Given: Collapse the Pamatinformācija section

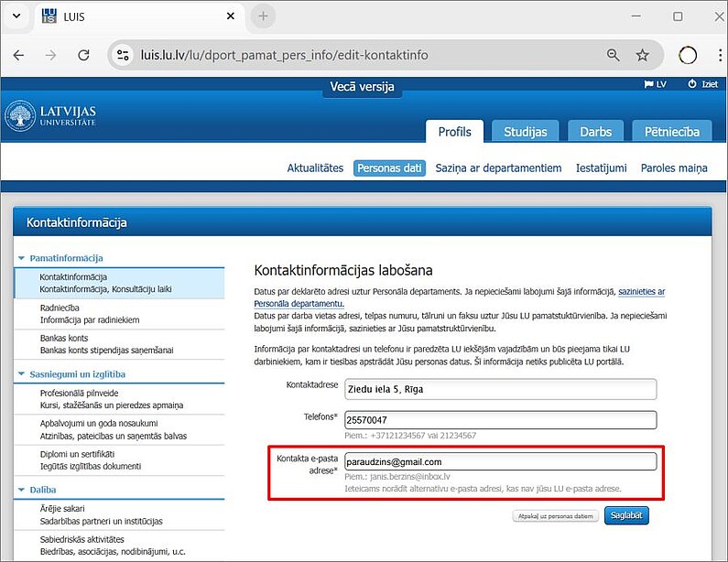Looking at the screenshot, I should click(x=22, y=258).
